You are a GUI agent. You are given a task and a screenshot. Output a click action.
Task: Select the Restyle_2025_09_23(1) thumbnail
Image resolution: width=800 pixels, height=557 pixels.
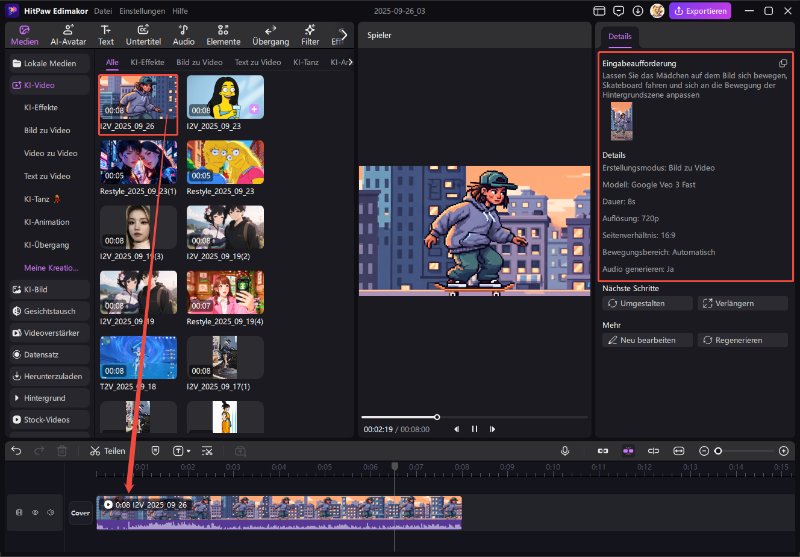(138, 162)
